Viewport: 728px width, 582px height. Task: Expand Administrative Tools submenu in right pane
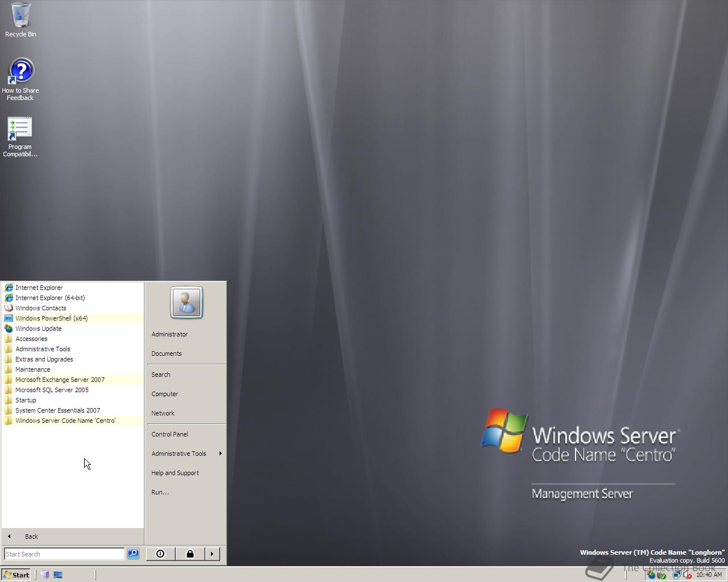tap(187, 454)
